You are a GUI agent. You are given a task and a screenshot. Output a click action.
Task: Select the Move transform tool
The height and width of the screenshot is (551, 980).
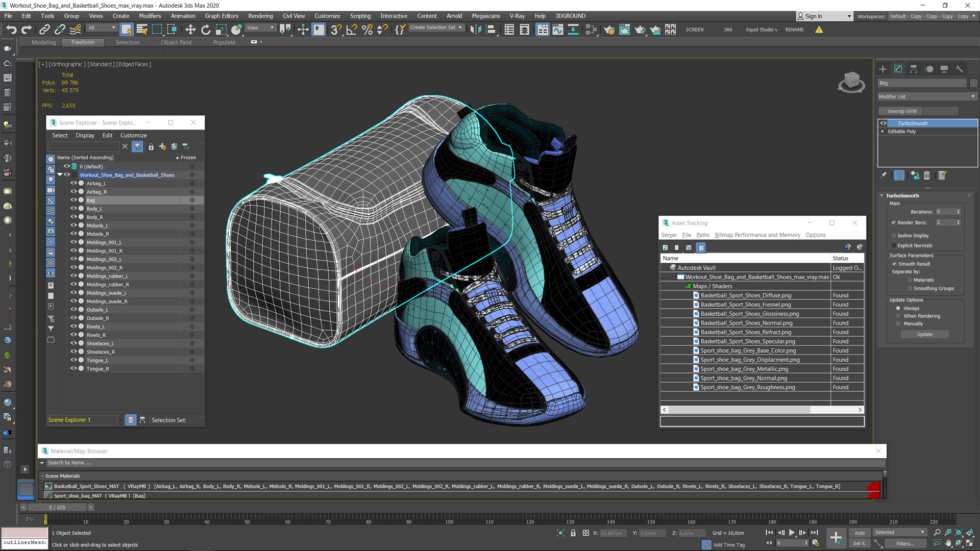click(190, 30)
